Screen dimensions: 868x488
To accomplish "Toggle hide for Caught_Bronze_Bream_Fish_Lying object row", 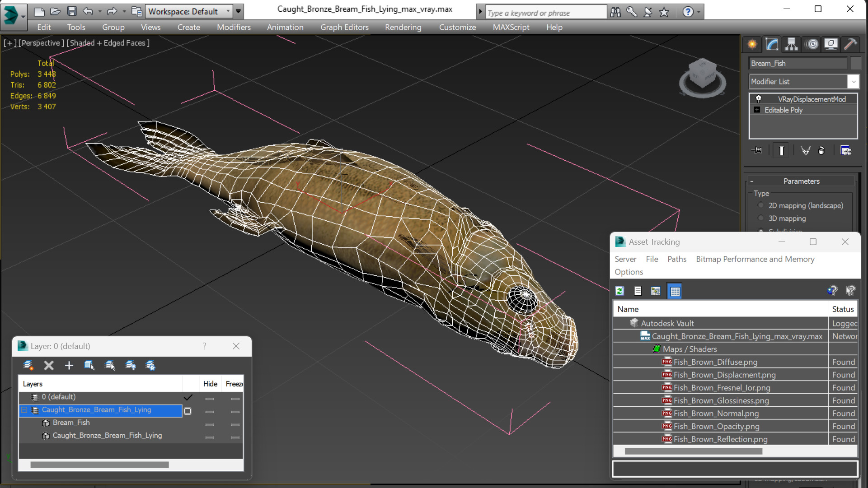I will 209,437.
